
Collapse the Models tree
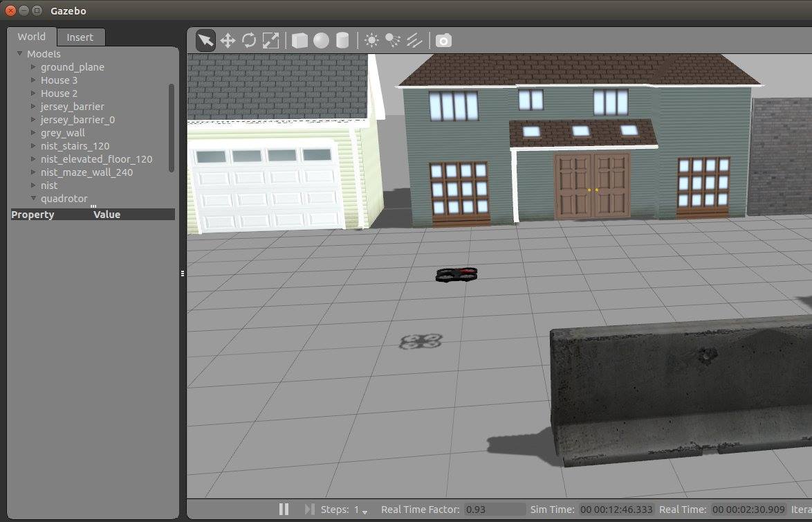point(19,54)
